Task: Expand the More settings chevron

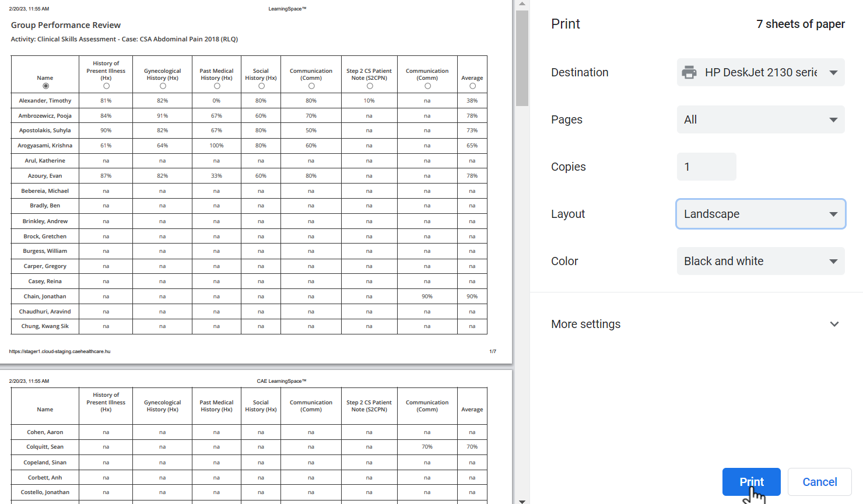Action: click(x=834, y=324)
